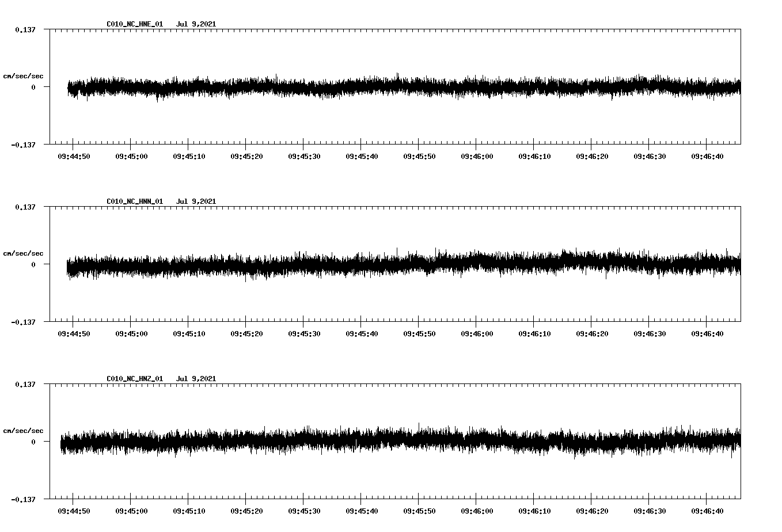Click the 09:45:50 tick label on middle axis

pyautogui.click(x=419, y=333)
